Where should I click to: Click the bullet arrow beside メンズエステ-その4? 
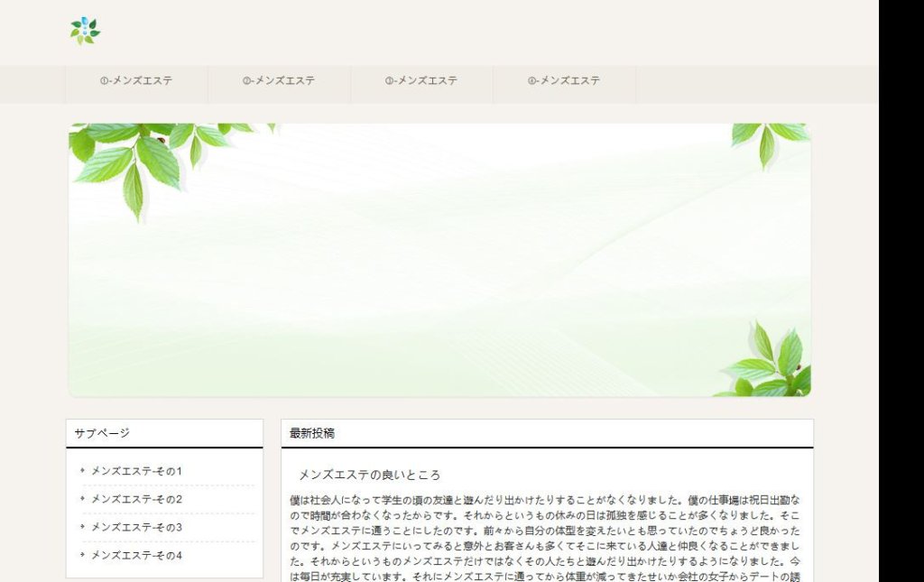pyautogui.click(x=83, y=554)
